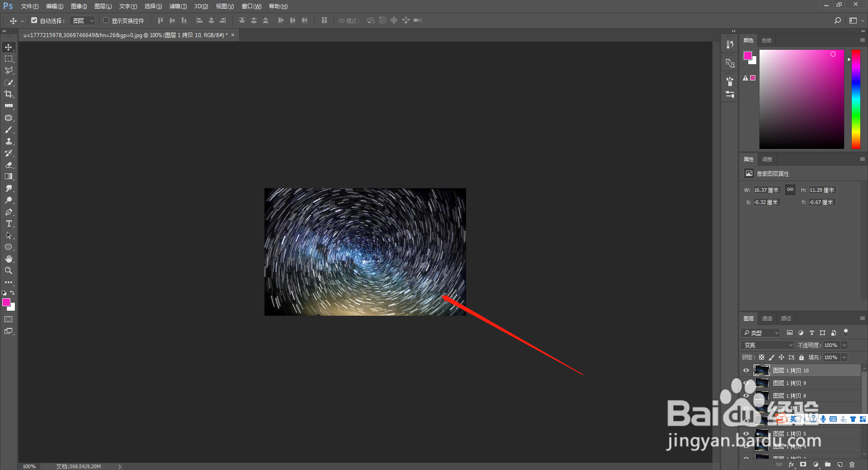The width and height of the screenshot is (868, 470).
Task: Select the Gradient tool
Action: click(x=9, y=176)
